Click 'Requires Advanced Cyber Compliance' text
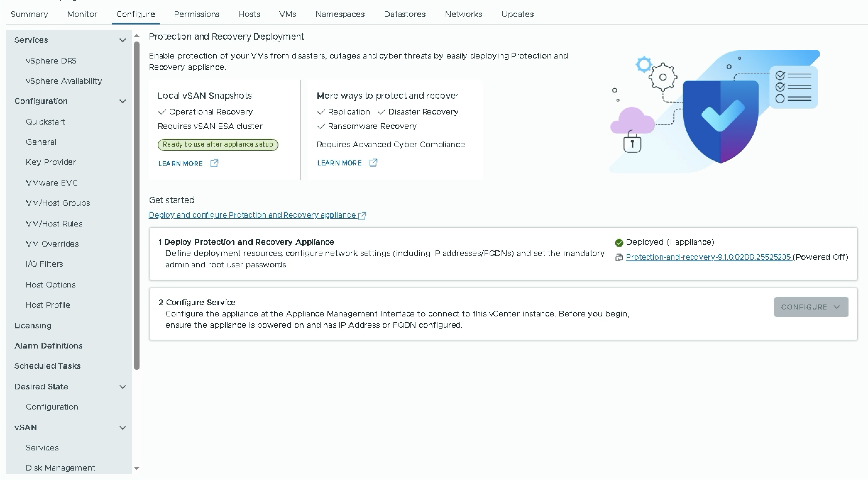 click(x=391, y=145)
